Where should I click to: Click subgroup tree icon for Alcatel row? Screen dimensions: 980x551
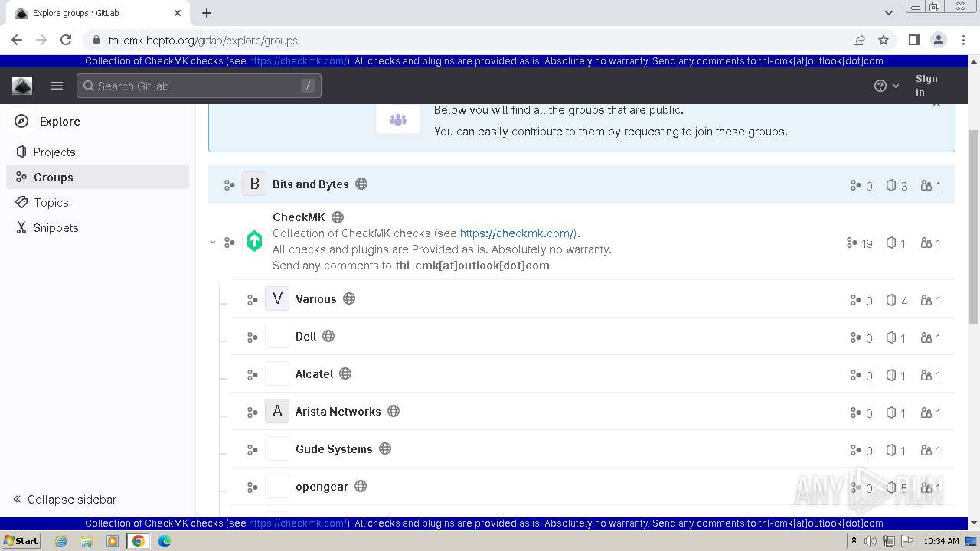(252, 375)
